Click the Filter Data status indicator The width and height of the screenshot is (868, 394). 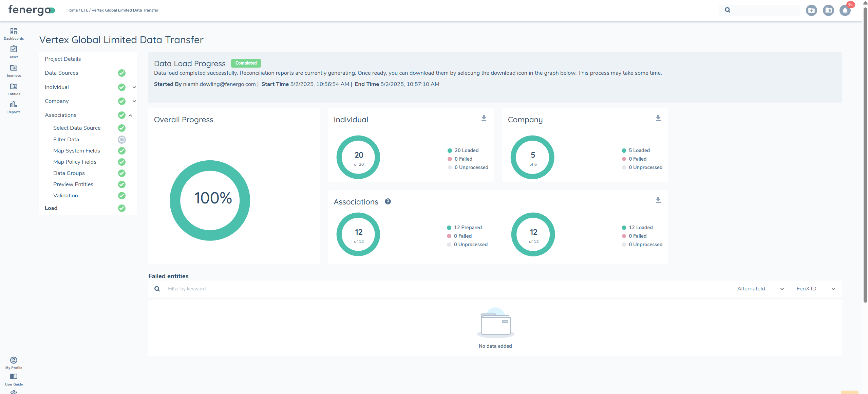[122, 140]
